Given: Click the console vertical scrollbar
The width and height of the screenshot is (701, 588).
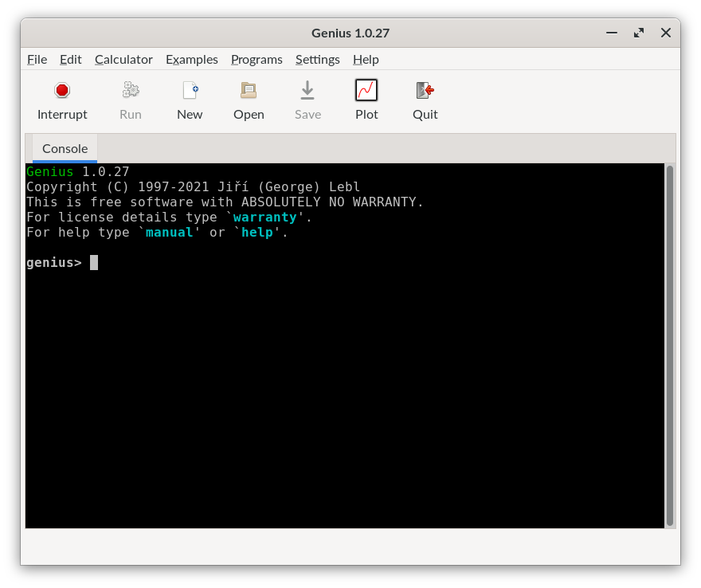Looking at the screenshot, I should (670, 345).
